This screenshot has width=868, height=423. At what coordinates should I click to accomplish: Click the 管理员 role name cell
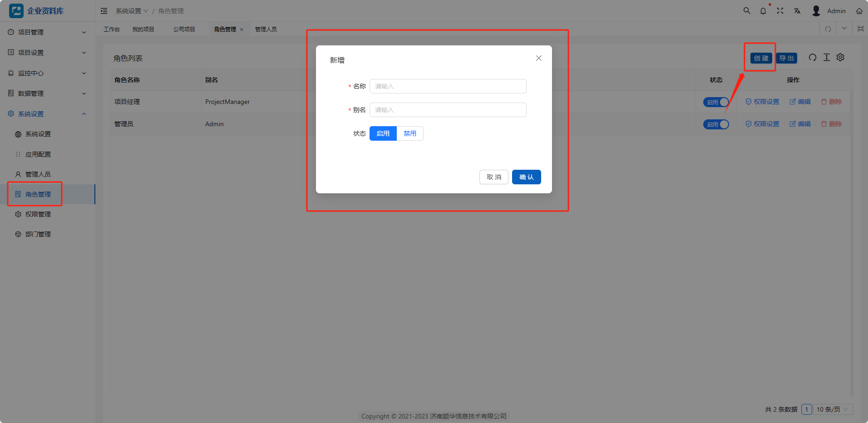(124, 124)
